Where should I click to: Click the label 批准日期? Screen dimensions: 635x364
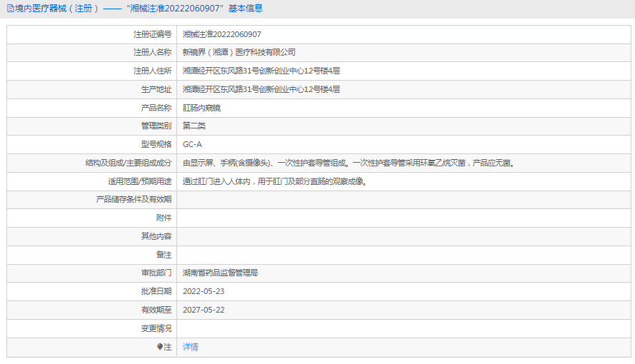(156, 292)
